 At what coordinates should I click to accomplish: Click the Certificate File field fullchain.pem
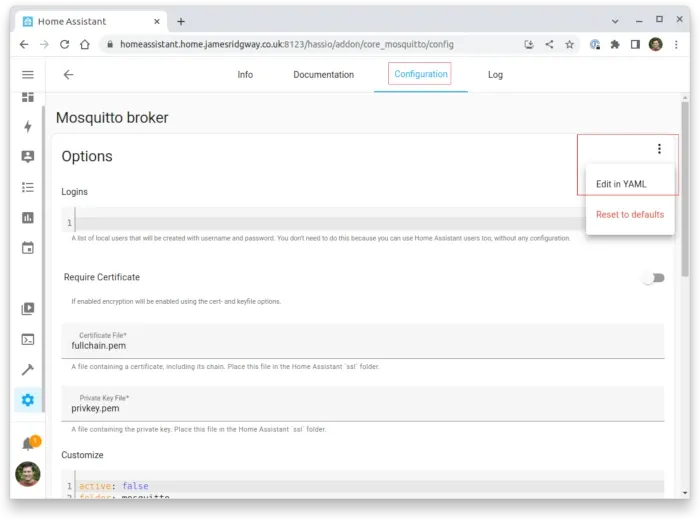362,341
